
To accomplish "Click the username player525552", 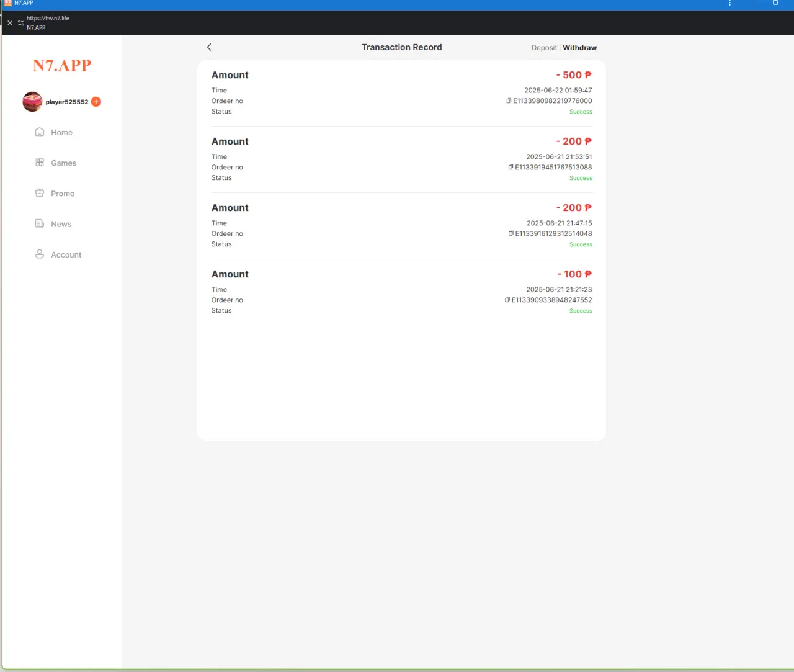I will click(x=67, y=102).
